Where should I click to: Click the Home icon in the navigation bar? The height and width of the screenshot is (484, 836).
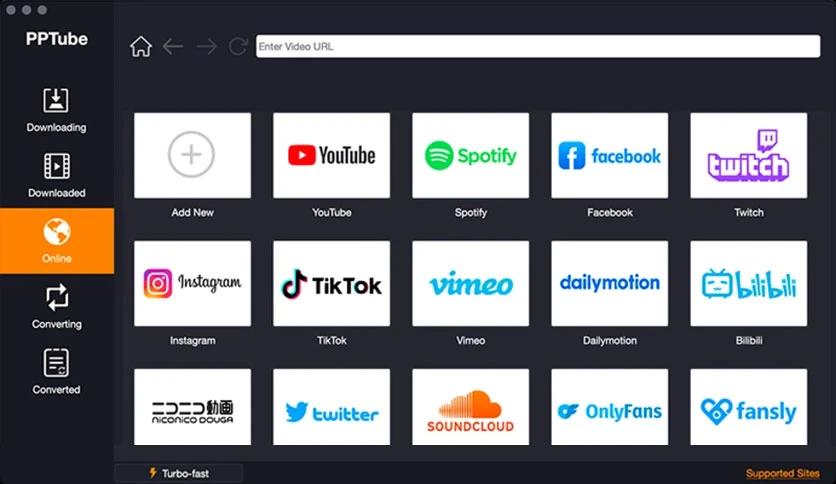pos(141,47)
